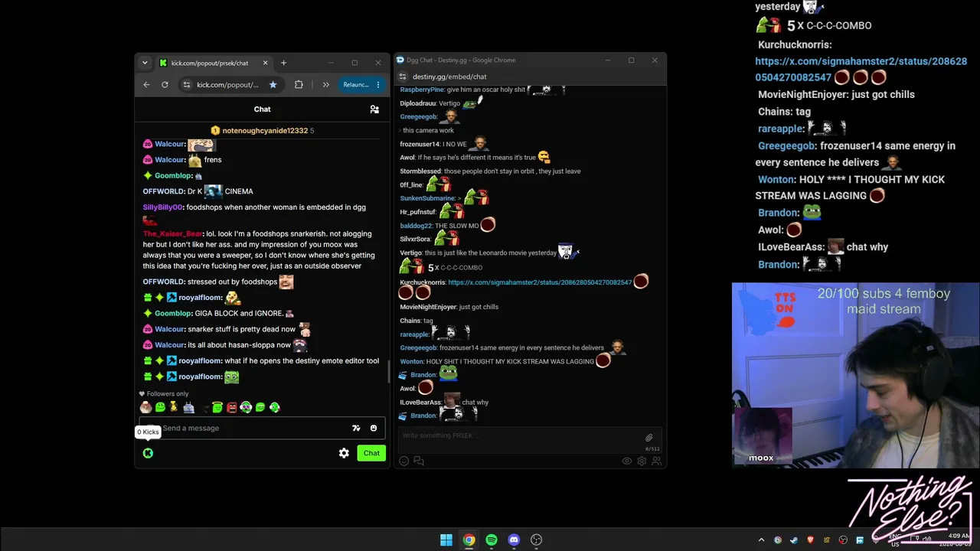980x551 pixels.
Task: Click the paperclip attach icon in Dgg
Action: coord(649,438)
